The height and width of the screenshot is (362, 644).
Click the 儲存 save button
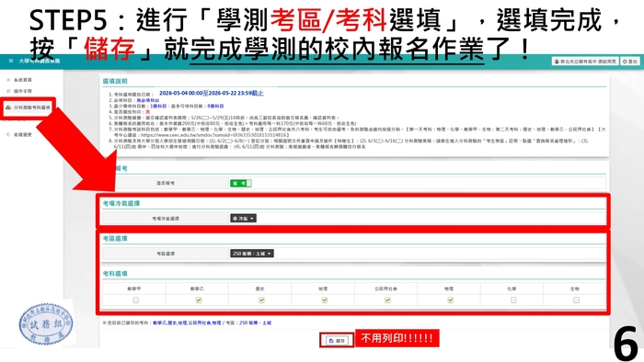(x=337, y=340)
